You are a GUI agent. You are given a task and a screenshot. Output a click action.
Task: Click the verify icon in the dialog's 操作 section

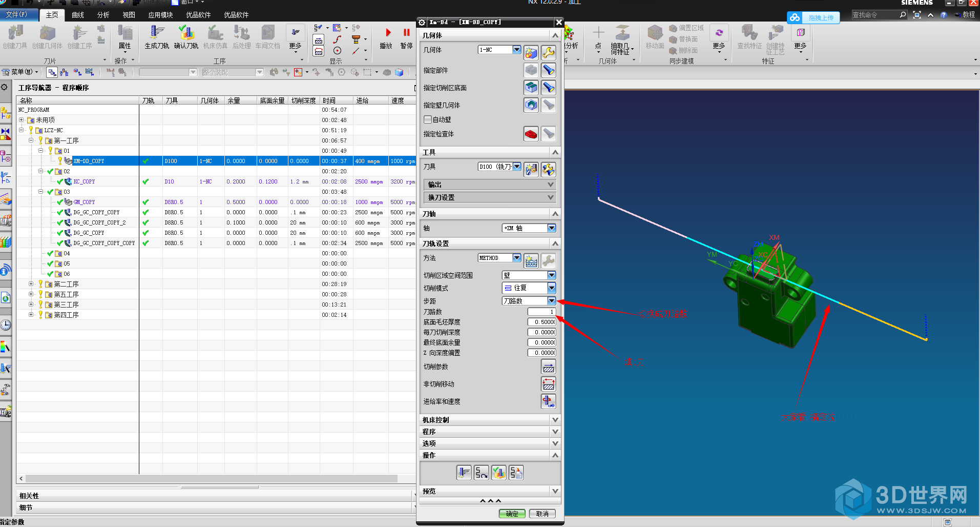pyautogui.click(x=499, y=473)
